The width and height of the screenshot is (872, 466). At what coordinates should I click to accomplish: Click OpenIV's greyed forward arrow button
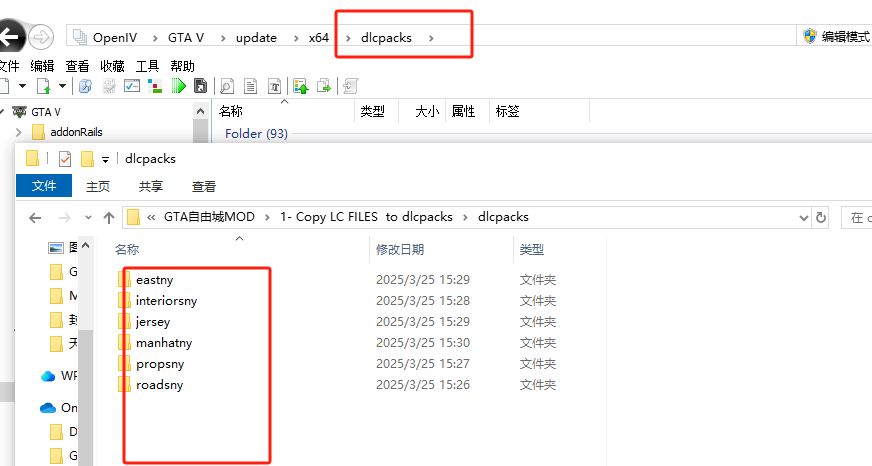click(x=41, y=38)
